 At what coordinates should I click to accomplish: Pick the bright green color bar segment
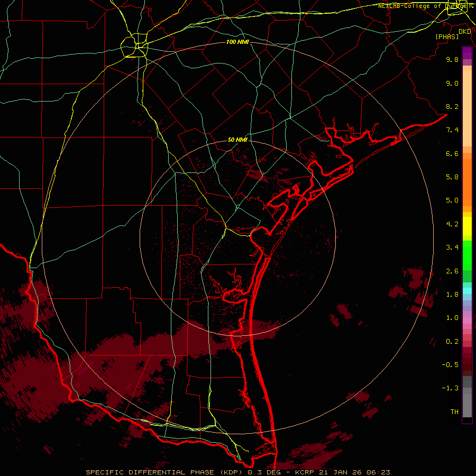[467, 255]
